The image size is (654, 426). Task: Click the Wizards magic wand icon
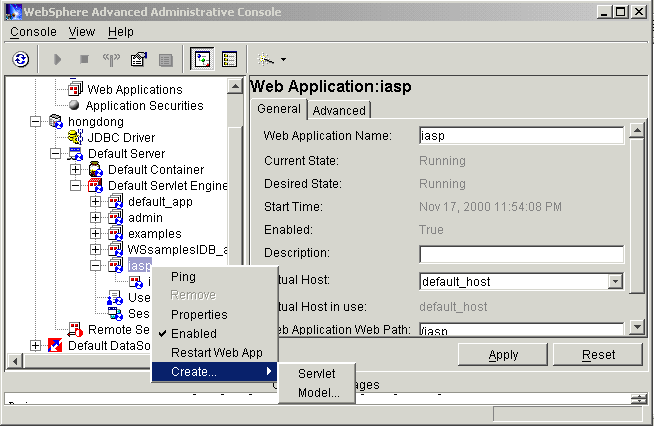tap(266, 59)
